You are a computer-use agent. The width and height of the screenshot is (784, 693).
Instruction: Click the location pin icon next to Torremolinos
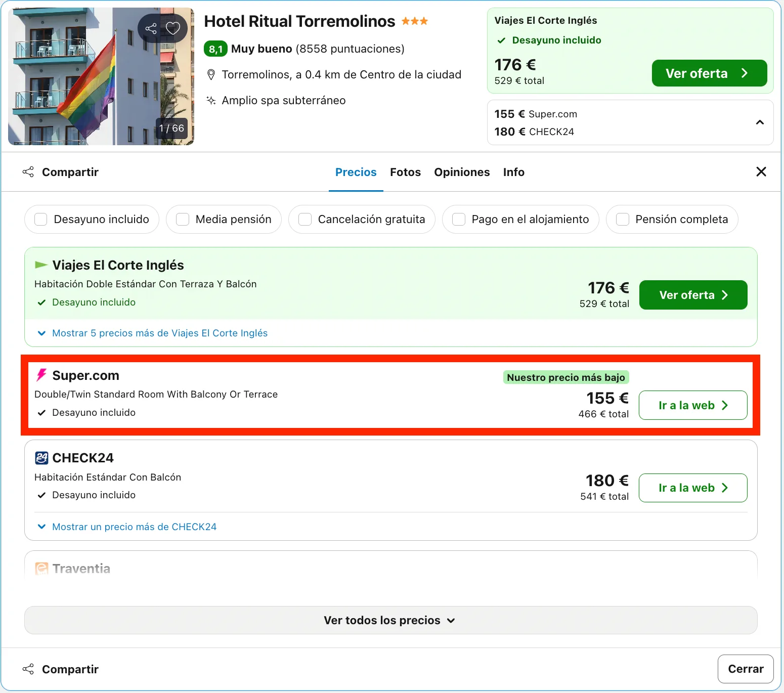(211, 75)
